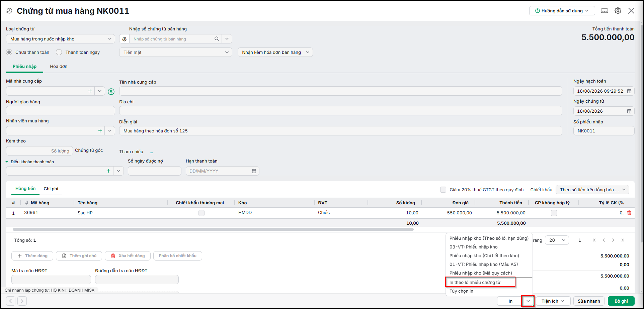Collapse Điều khoản thanh toán section
Image resolution: width=644 pixels, height=309 pixels.
(x=7, y=162)
